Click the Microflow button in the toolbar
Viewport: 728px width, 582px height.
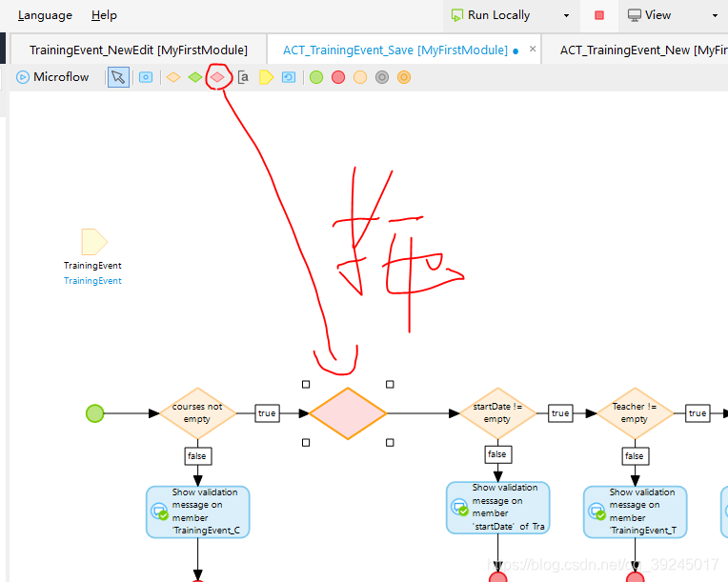click(x=52, y=77)
